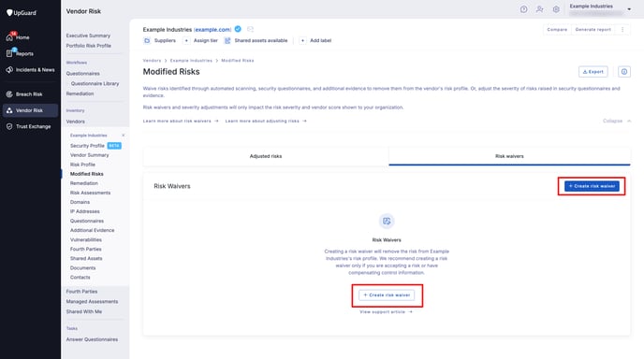Open Trust Exchange
The height and width of the screenshot is (359, 644).
[28, 126]
